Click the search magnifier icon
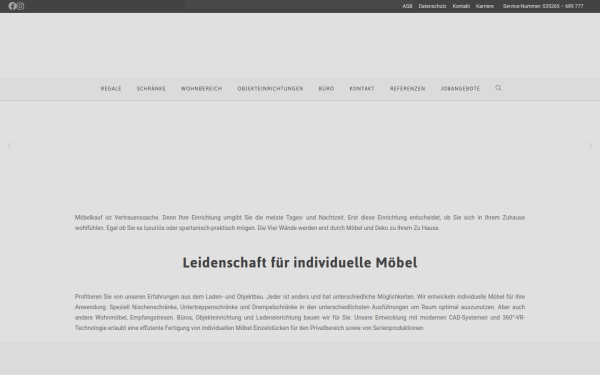The height and width of the screenshot is (375, 600). tap(498, 88)
